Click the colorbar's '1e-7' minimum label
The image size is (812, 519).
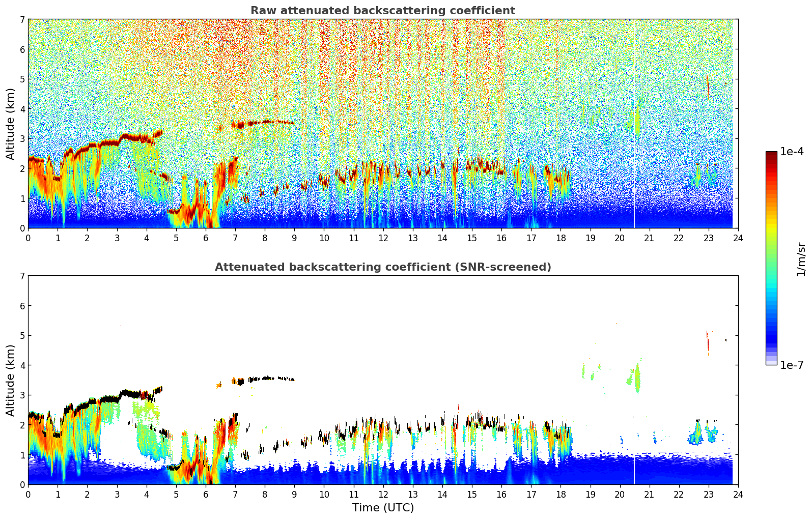[x=792, y=365]
